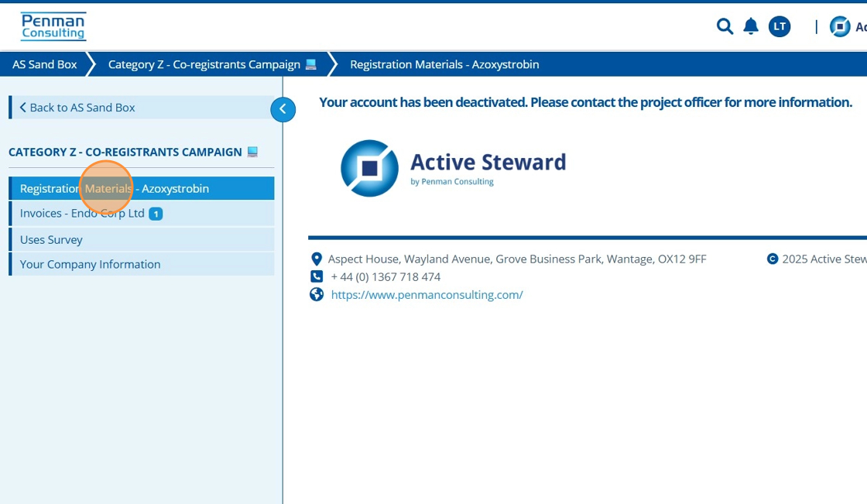Collapse the sidebar with round arrow button
This screenshot has width=867, height=504.
coord(283,109)
